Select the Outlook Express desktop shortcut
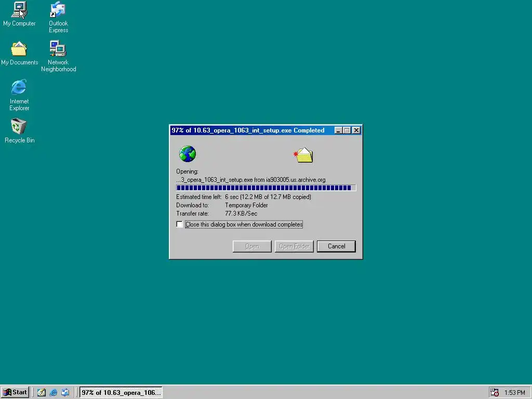This screenshot has width=532, height=399. (58, 17)
